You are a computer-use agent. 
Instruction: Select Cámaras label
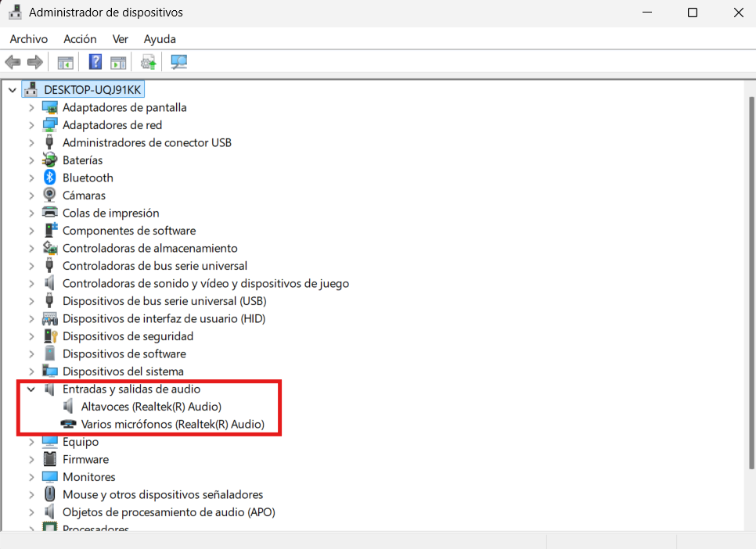pyautogui.click(x=84, y=196)
